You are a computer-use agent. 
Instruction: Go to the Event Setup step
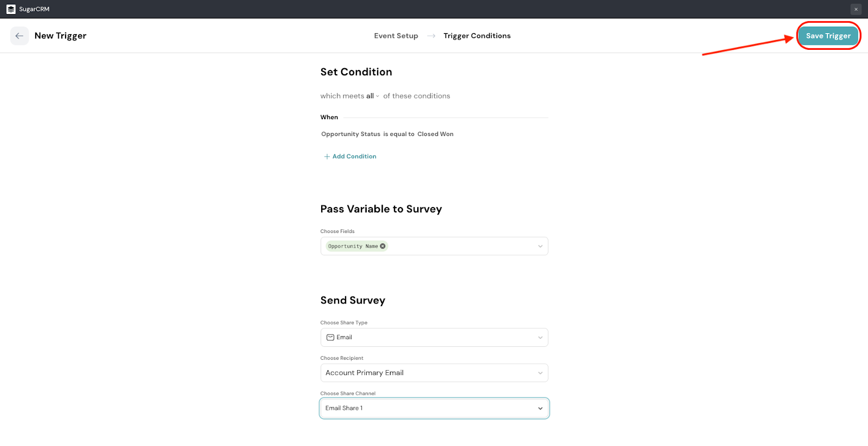[396, 36]
